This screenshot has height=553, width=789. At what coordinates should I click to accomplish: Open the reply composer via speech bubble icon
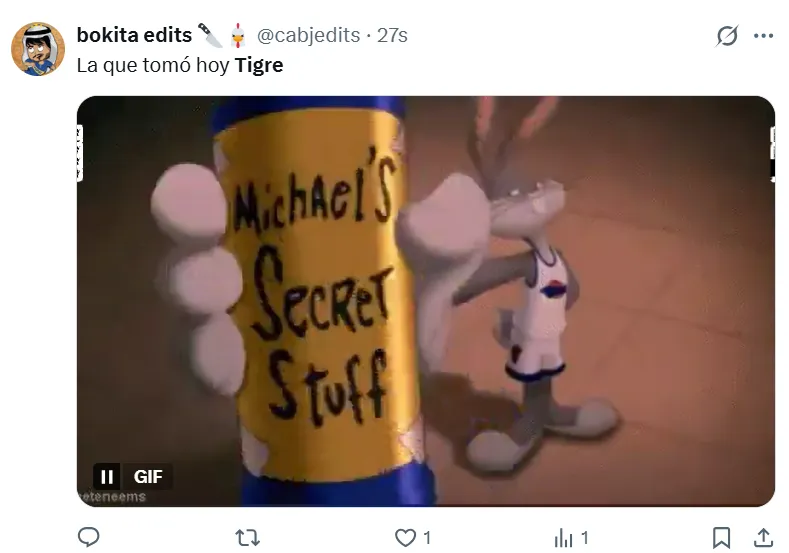pyautogui.click(x=89, y=537)
